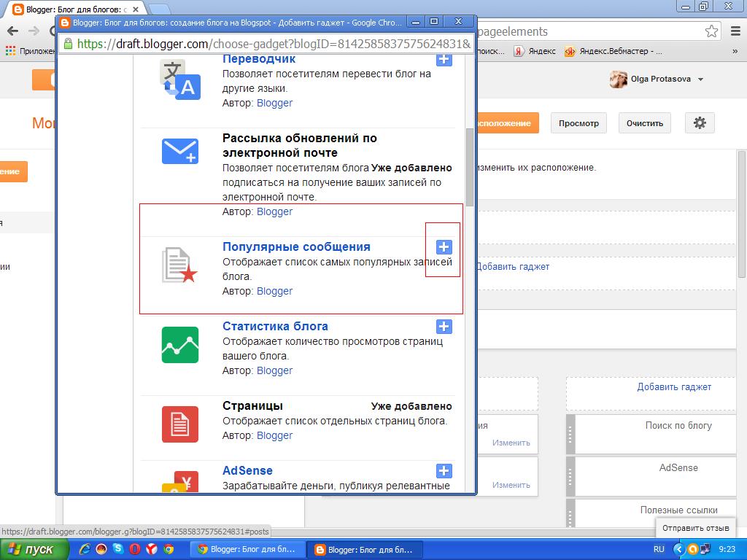
Task: Open AdSense gadget title link
Action: tap(247, 470)
